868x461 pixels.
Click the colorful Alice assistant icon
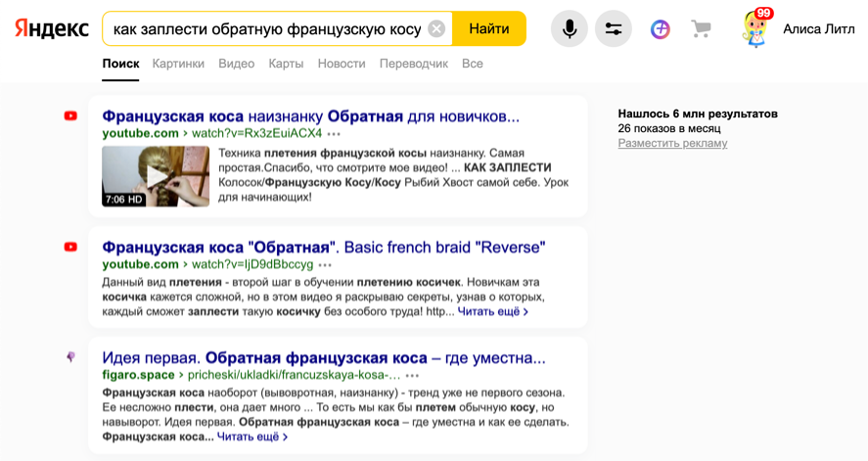click(x=661, y=28)
